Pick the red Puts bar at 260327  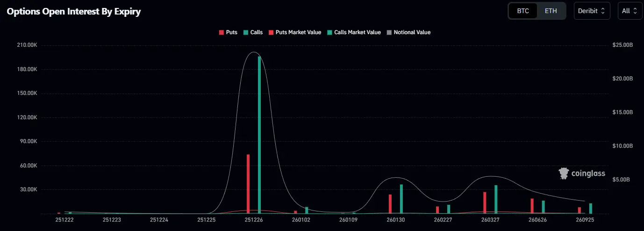485,203
